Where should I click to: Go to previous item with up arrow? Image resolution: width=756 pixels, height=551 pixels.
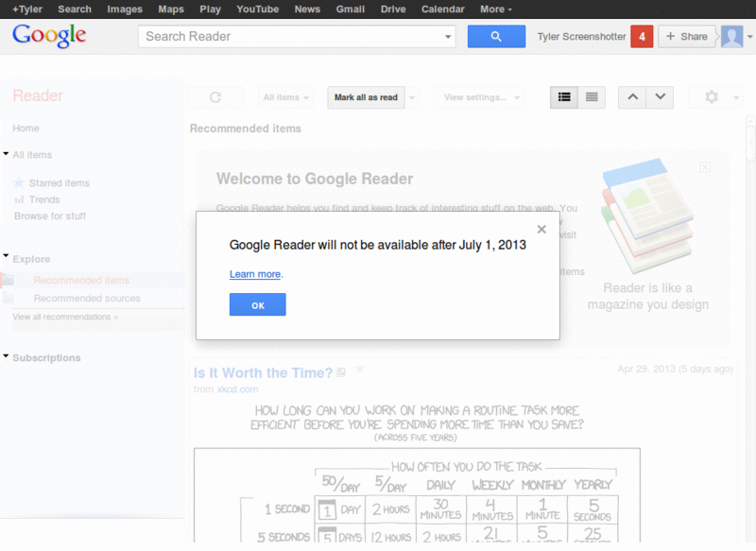(632, 97)
